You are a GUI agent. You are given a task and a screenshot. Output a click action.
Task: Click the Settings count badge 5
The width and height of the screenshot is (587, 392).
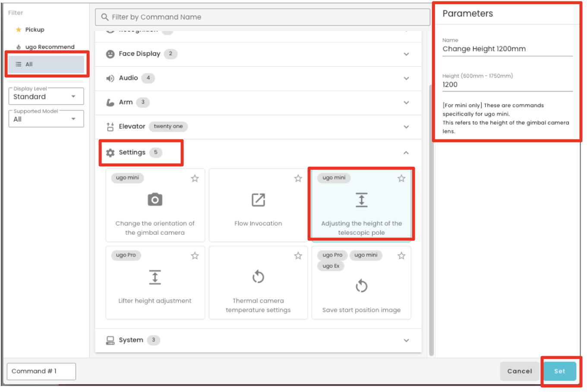click(156, 152)
